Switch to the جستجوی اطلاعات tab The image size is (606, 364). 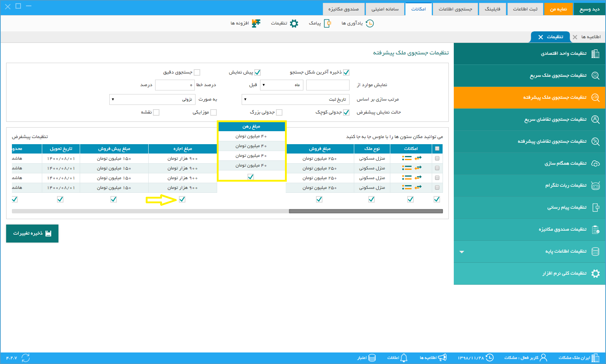[x=455, y=9]
